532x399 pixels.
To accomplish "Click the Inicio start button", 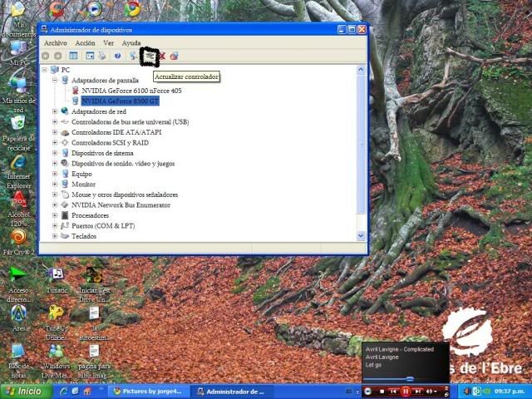I will coord(26,392).
